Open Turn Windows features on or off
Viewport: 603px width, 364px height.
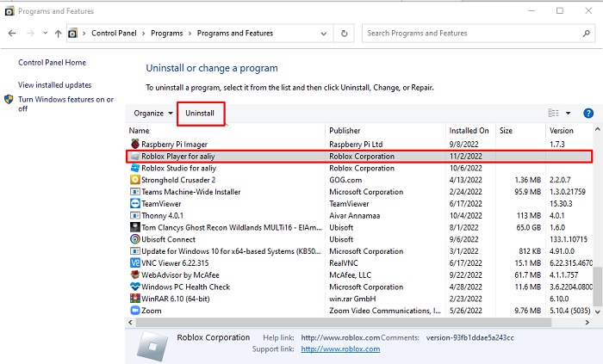tap(65, 103)
